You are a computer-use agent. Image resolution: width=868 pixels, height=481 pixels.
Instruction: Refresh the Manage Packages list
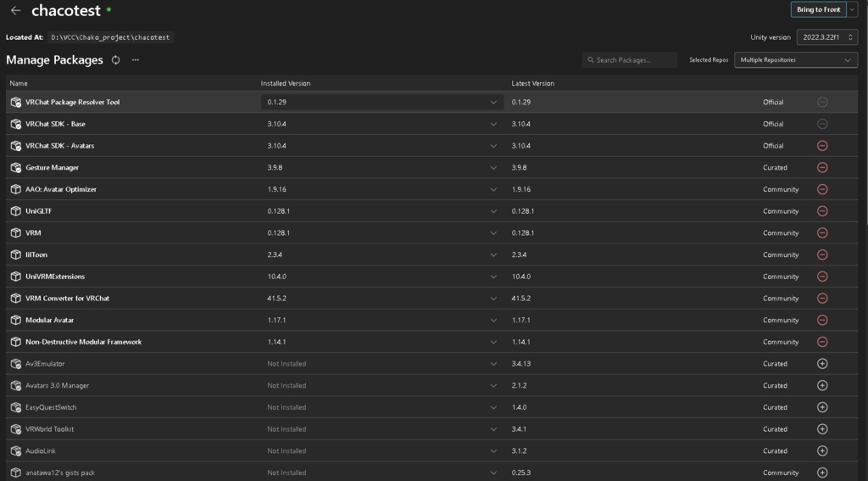coord(115,60)
